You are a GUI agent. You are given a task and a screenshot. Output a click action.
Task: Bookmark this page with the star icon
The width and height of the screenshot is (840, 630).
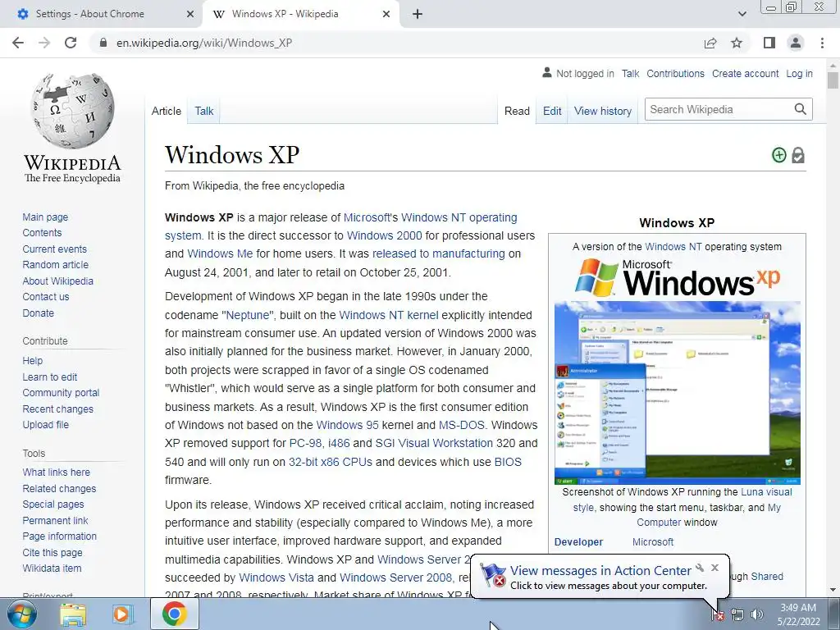[x=737, y=43]
